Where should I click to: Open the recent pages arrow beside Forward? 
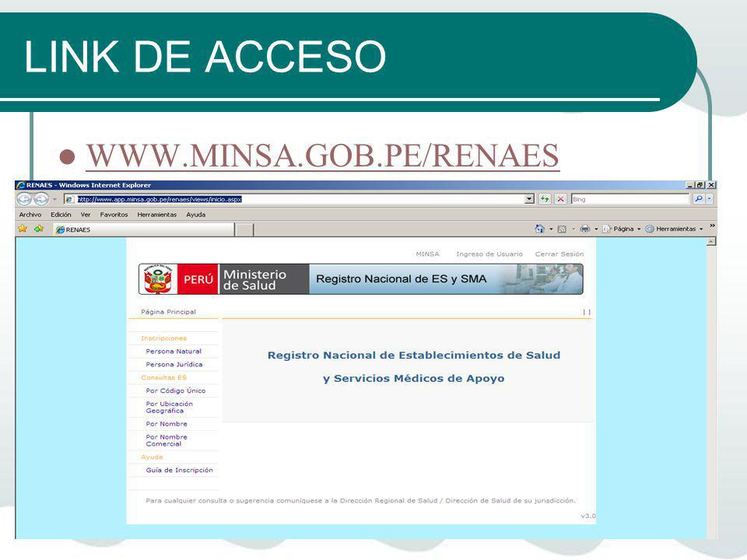(x=54, y=199)
